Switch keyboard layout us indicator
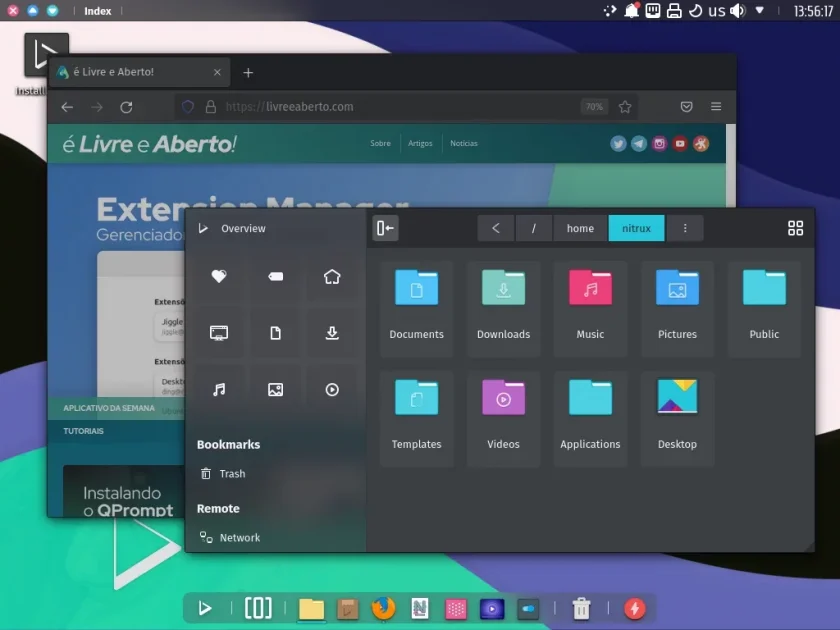 point(717,11)
